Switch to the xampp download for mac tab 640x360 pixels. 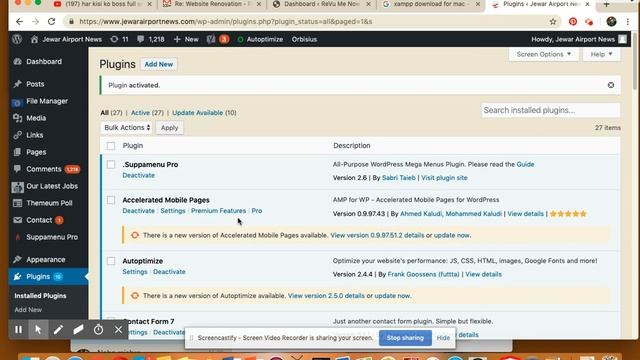click(430, 4)
